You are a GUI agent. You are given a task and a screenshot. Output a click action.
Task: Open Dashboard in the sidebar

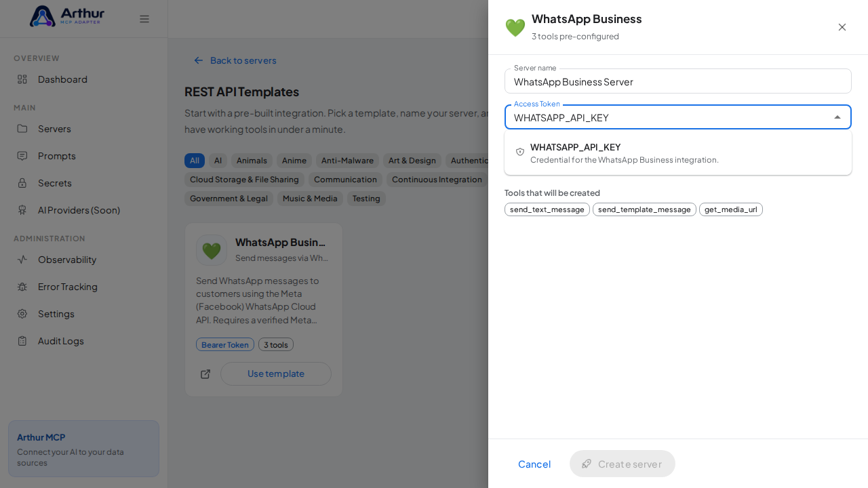pyautogui.click(x=83, y=79)
